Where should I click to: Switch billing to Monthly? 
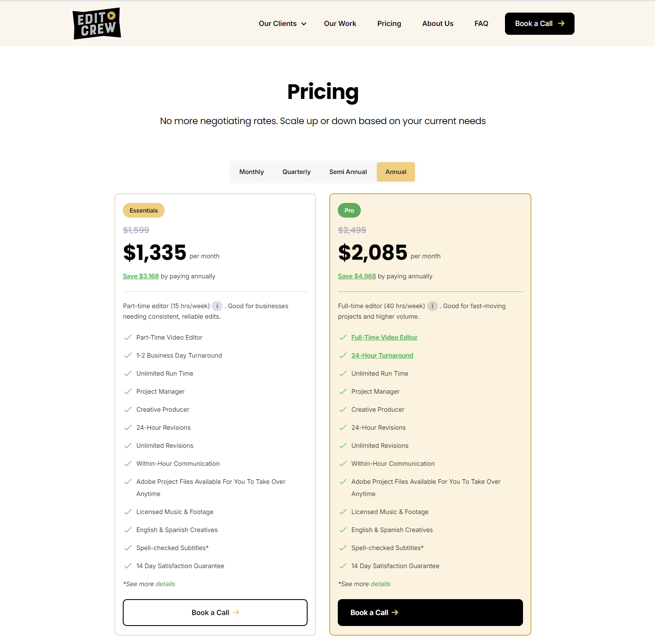tap(251, 172)
